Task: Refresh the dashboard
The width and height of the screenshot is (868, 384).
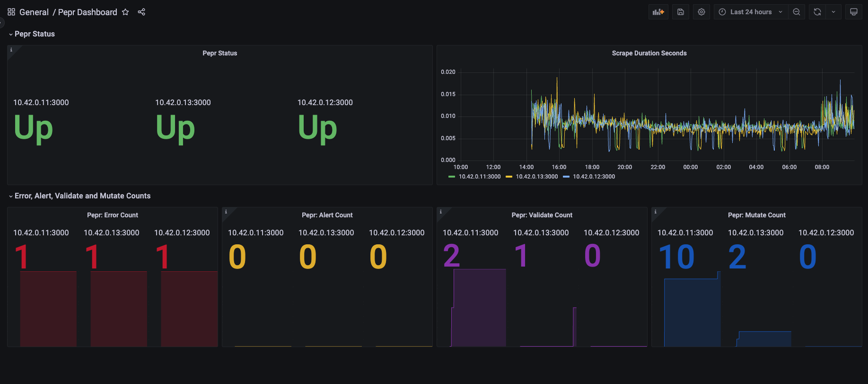Action: pos(817,12)
